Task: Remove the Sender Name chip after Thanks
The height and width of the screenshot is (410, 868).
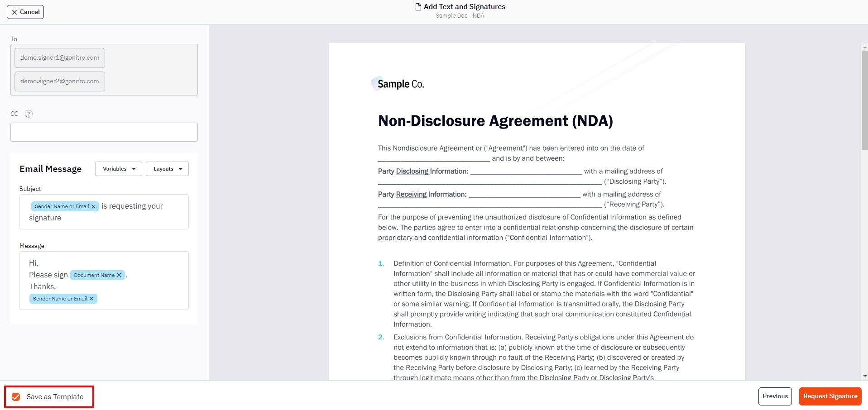Action: click(x=91, y=299)
